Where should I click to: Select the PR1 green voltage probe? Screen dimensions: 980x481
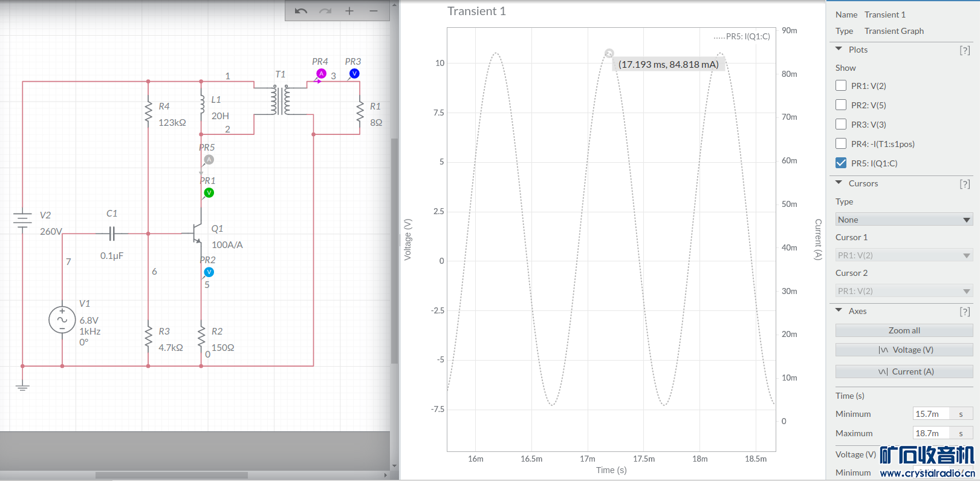[209, 193]
